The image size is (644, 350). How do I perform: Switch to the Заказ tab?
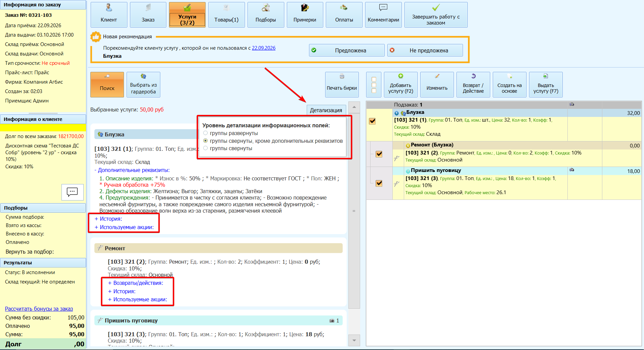click(148, 15)
